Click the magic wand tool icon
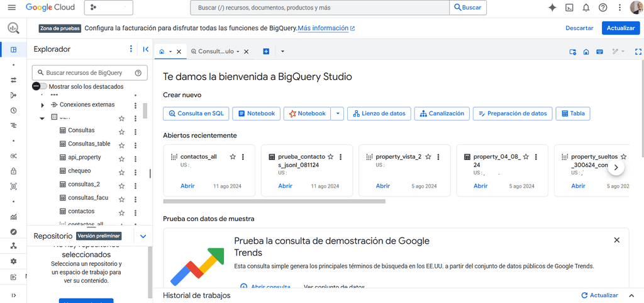644x303 pixels. [x=615, y=52]
